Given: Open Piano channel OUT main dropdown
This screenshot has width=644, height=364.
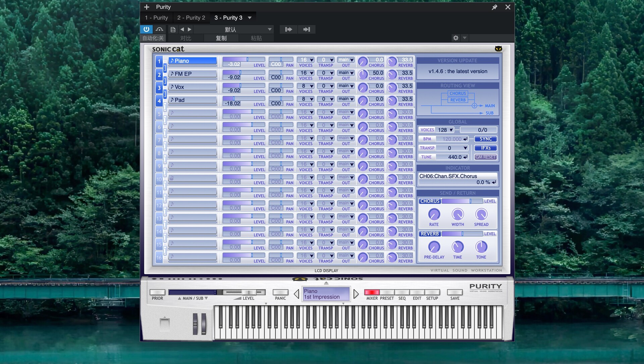Looking at the screenshot, I should coord(346,60).
